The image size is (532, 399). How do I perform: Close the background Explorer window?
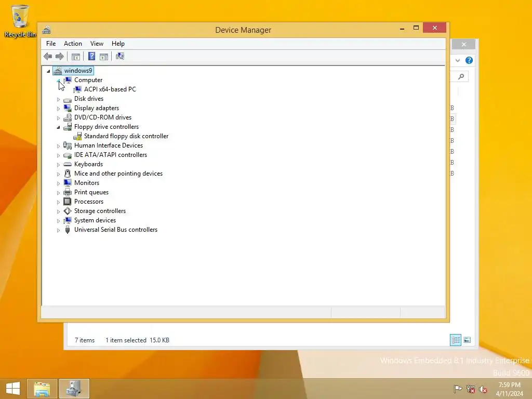(463, 45)
